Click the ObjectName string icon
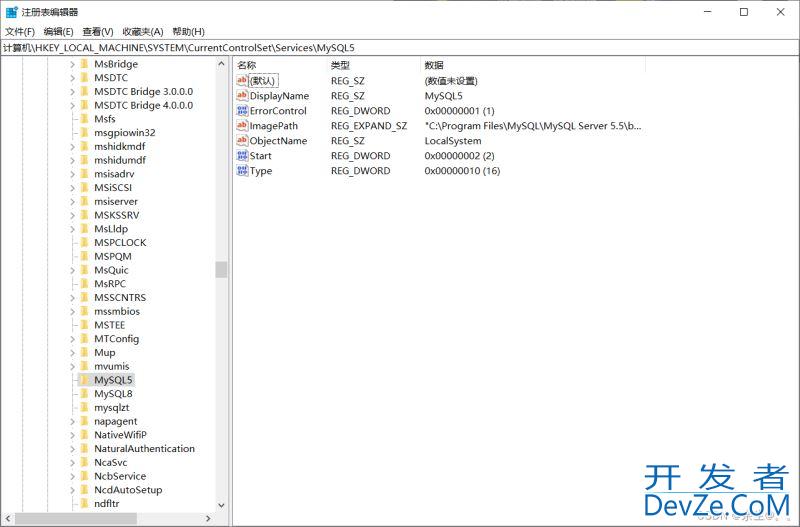 pyautogui.click(x=242, y=141)
